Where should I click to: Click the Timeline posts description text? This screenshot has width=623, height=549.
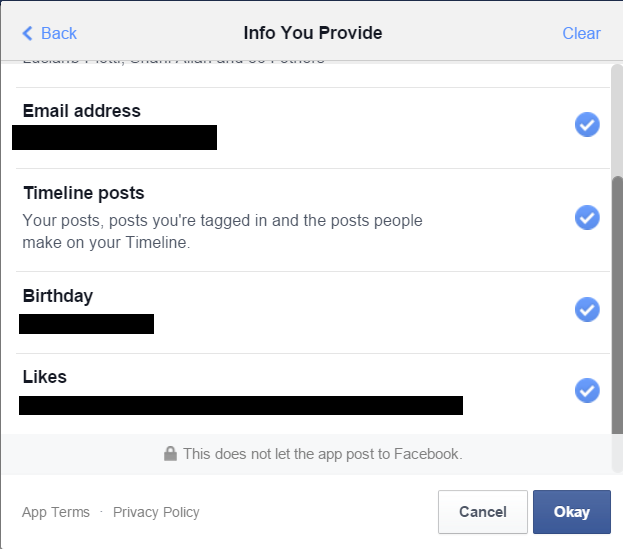point(222,231)
